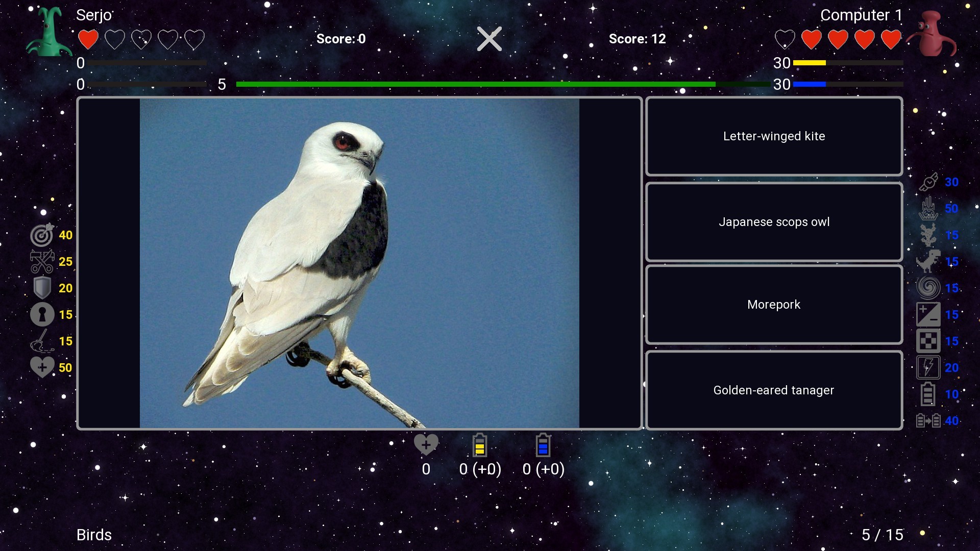
Task: Activate the heart-plus healing power-up
Action: (42, 366)
